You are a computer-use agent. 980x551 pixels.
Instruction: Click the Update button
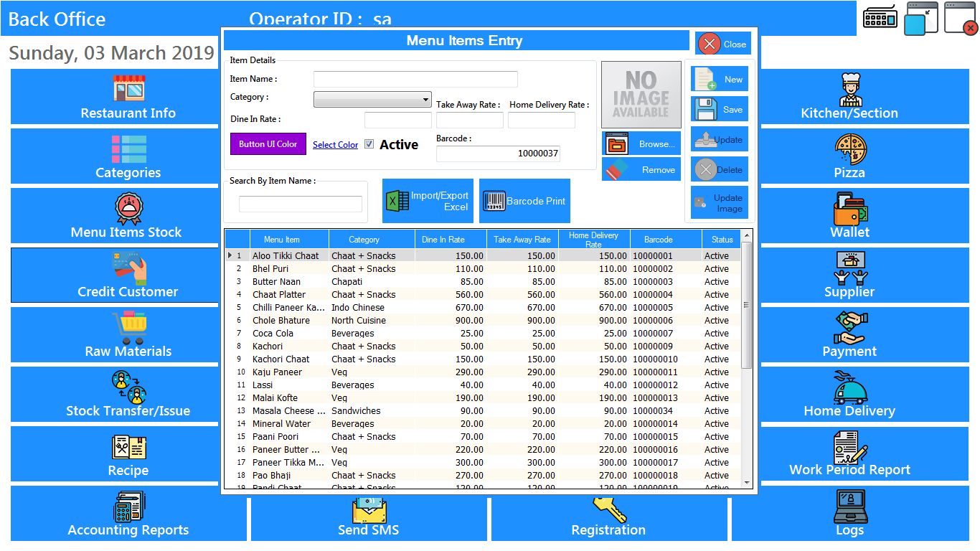tap(720, 139)
